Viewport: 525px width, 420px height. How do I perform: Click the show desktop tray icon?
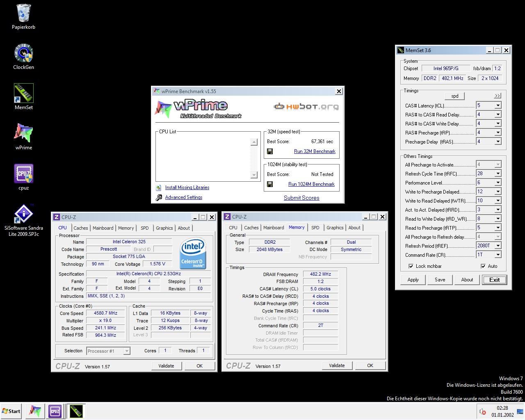[x=520, y=411]
